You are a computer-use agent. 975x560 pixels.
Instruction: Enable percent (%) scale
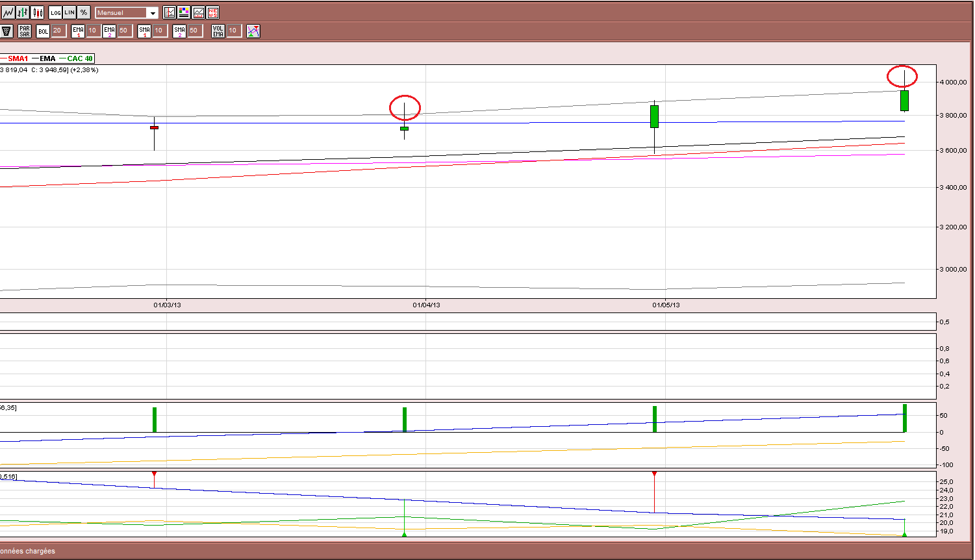[84, 12]
